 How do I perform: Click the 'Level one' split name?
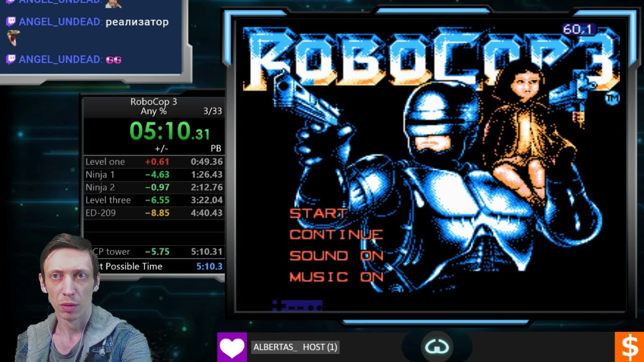pyautogui.click(x=105, y=162)
